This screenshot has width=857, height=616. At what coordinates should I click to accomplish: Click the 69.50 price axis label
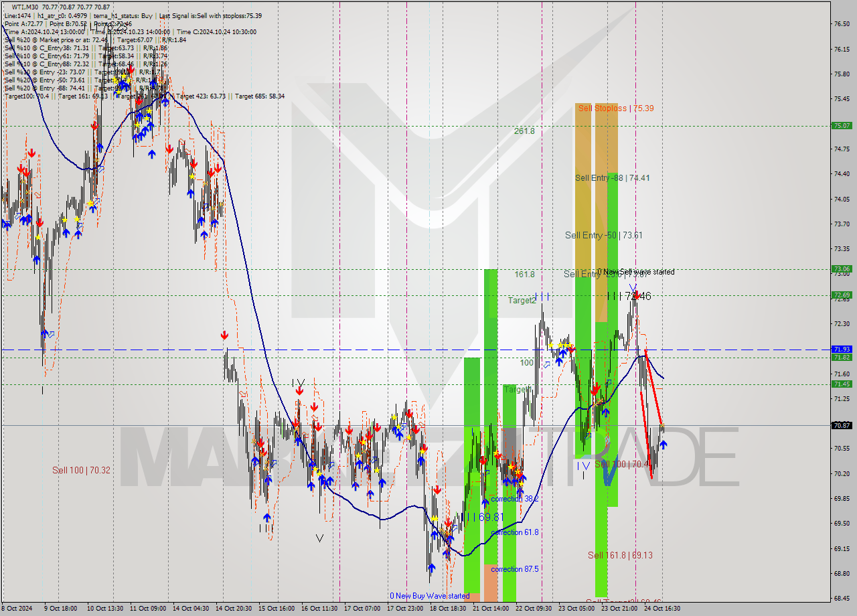842,523
